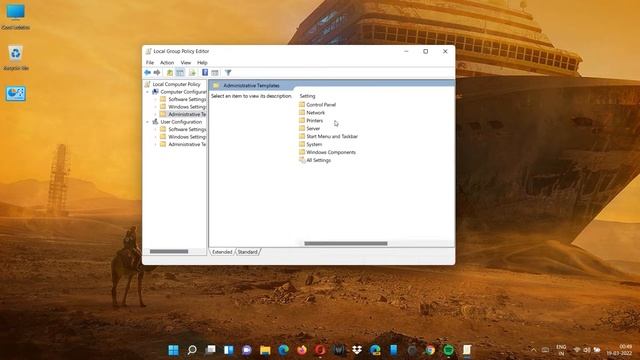The image size is (640, 360).
Task: Open the File menu
Action: (150, 62)
